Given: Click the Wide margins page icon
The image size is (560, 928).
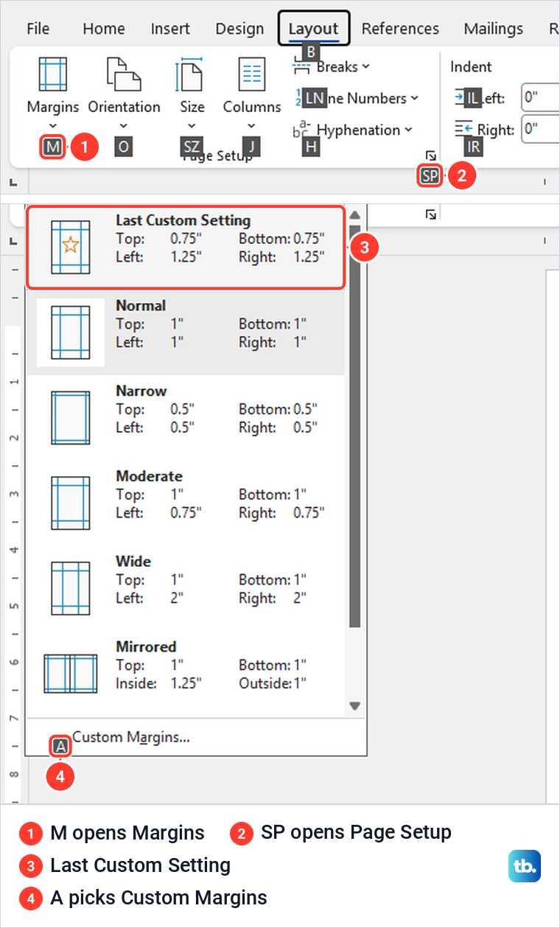Looking at the screenshot, I should pos(70,588).
